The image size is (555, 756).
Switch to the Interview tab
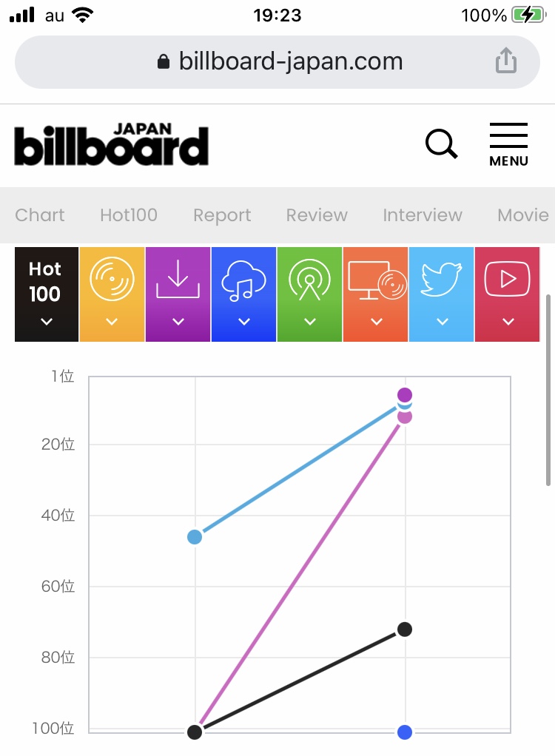tap(423, 215)
